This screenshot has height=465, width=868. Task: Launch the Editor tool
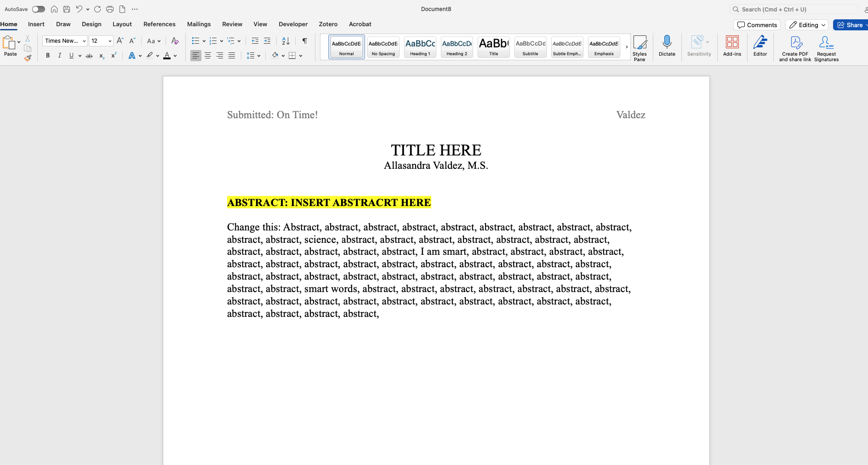point(760,46)
